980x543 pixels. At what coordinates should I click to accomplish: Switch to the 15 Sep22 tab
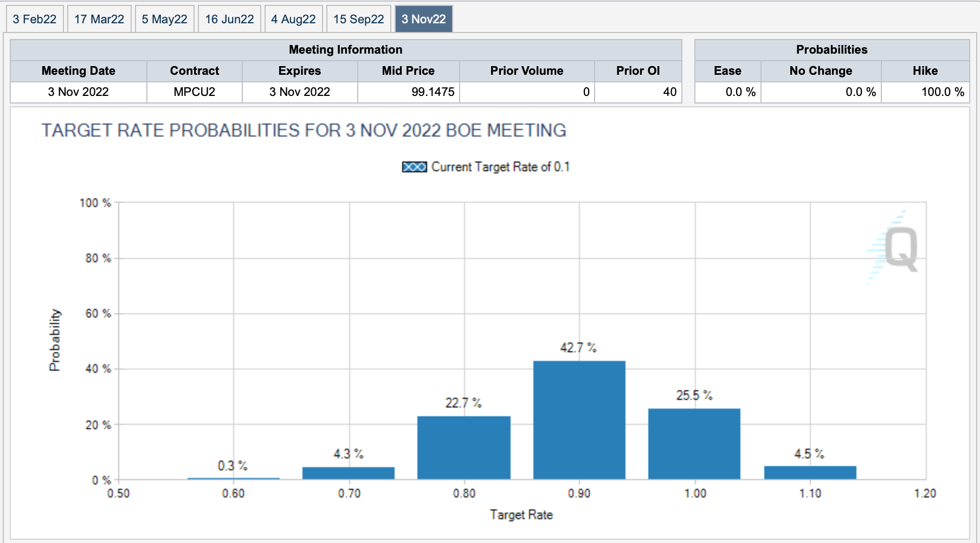(x=358, y=19)
